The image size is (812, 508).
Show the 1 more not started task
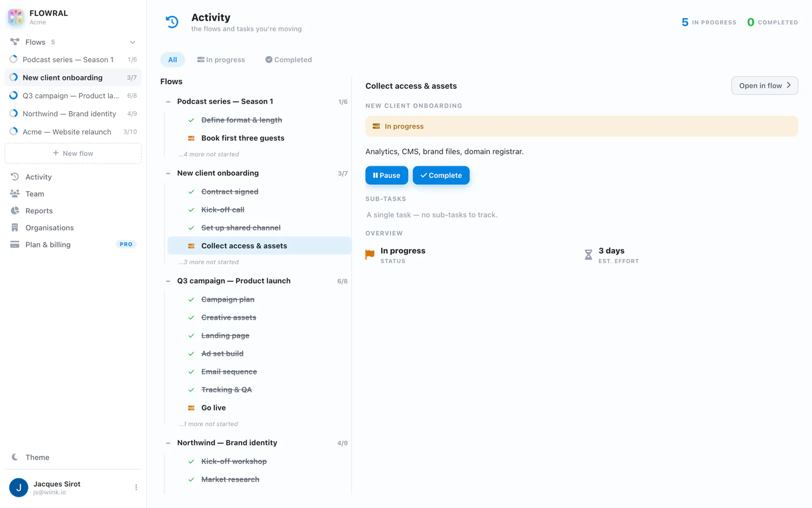point(208,424)
